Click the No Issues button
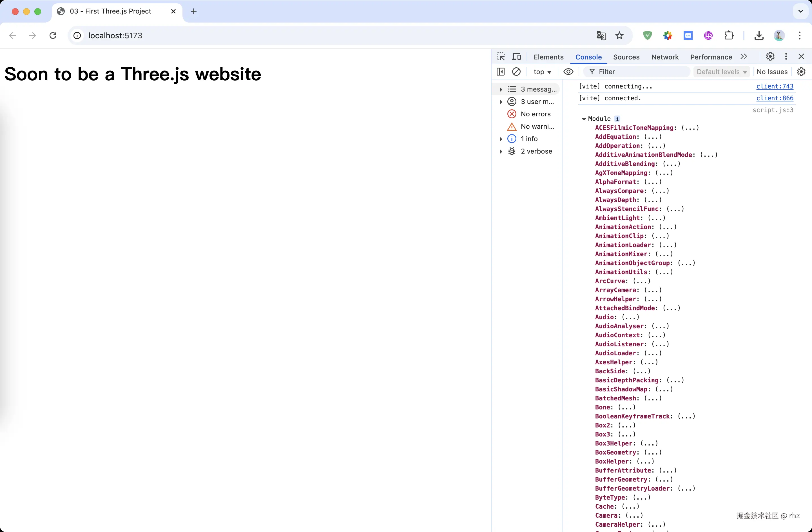Image resolution: width=812 pixels, height=532 pixels. [772, 72]
